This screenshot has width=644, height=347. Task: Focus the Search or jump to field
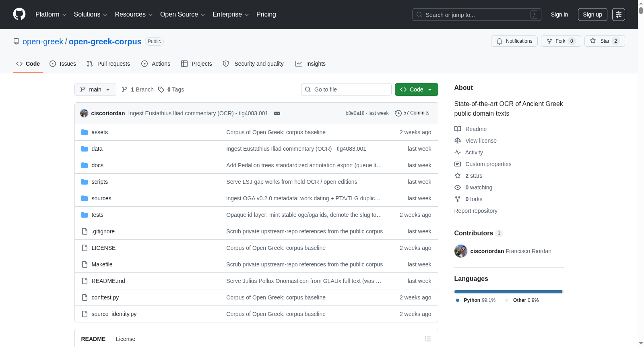[x=477, y=15]
